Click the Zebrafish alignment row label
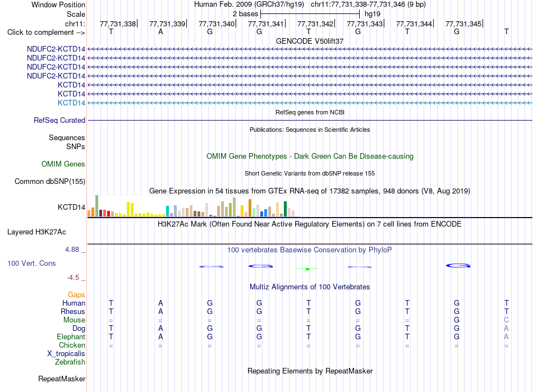The width and height of the screenshot is (533, 392). click(x=70, y=362)
